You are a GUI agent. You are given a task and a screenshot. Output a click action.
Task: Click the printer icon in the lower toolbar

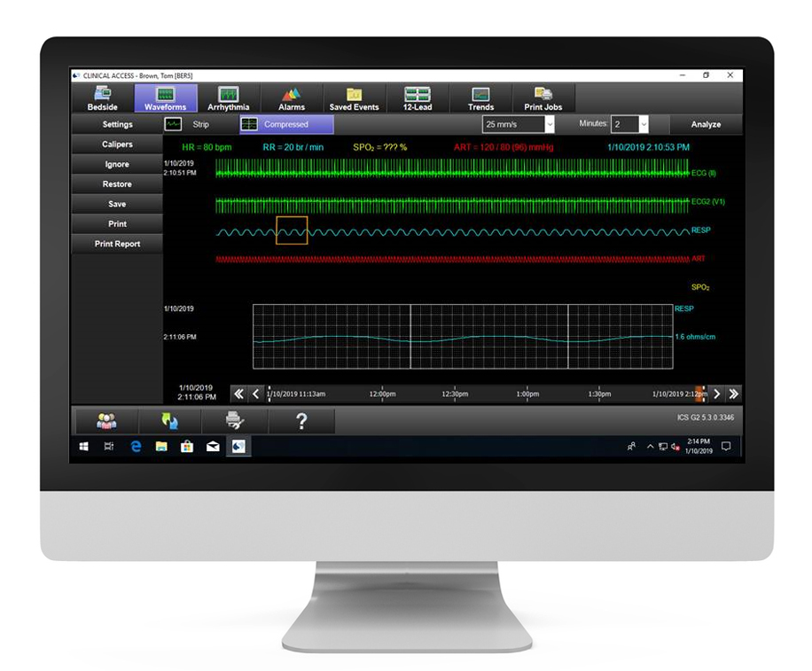(235, 420)
